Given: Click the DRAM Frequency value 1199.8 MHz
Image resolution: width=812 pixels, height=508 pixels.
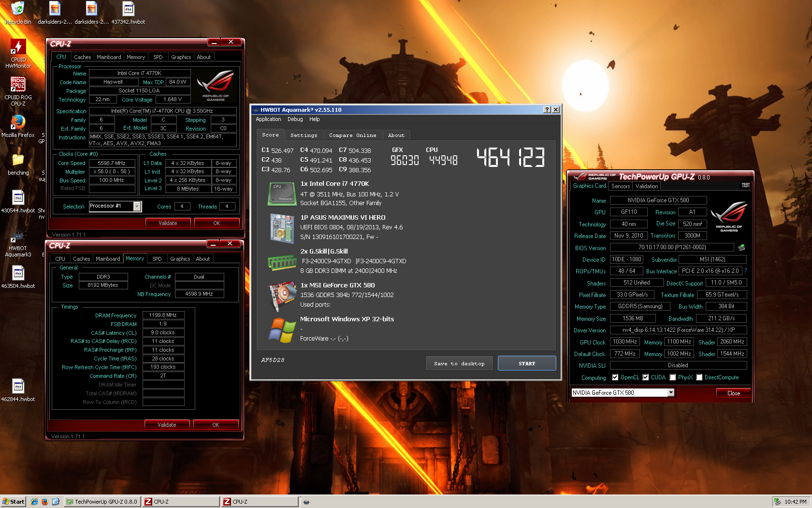Looking at the screenshot, I should pos(163,315).
